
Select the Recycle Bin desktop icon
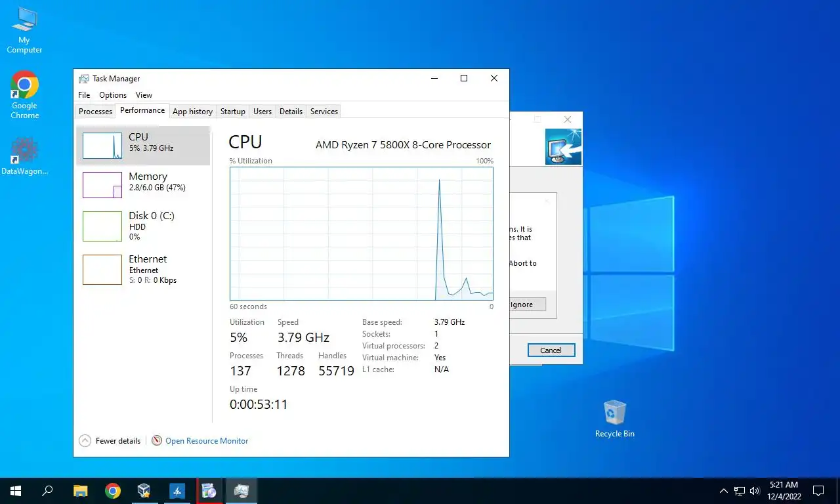pyautogui.click(x=615, y=419)
